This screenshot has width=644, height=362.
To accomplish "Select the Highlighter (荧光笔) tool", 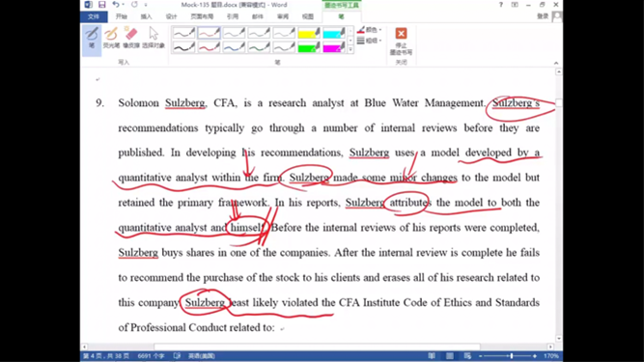I will [x=111, y=39].
